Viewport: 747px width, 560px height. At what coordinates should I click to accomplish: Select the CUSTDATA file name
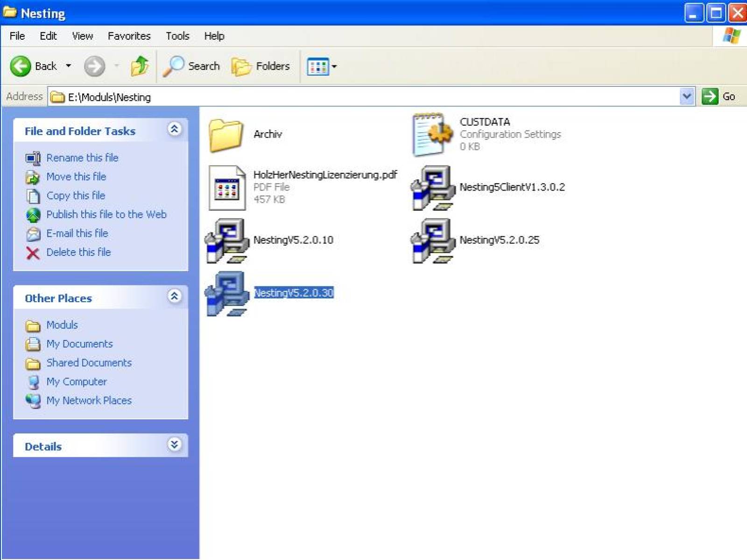click(x=485, y=122)
